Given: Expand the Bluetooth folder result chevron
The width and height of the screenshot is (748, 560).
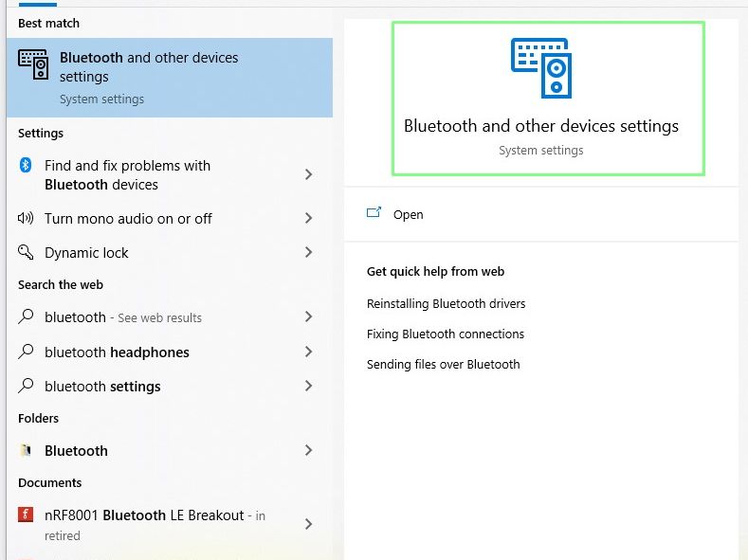Looking at the screenshot, I should pos(308,451).
